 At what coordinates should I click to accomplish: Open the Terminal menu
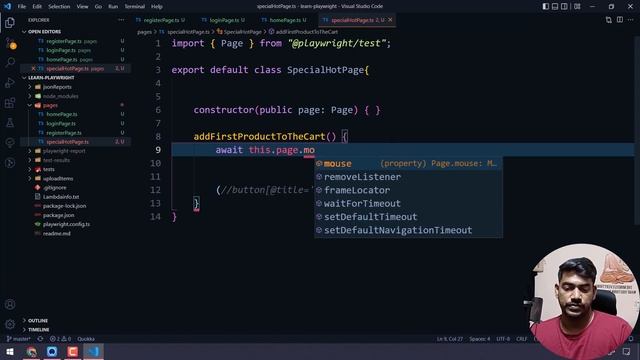point(134,6)
